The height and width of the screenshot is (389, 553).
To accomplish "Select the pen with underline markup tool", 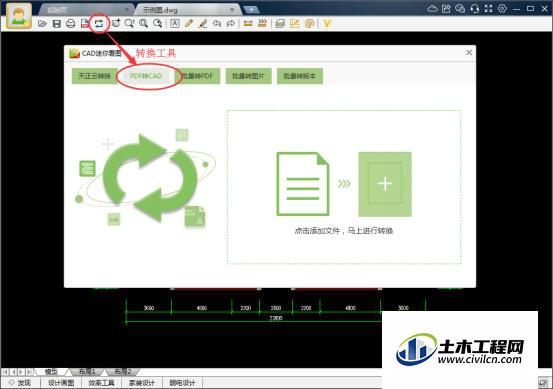I will 203,24.
